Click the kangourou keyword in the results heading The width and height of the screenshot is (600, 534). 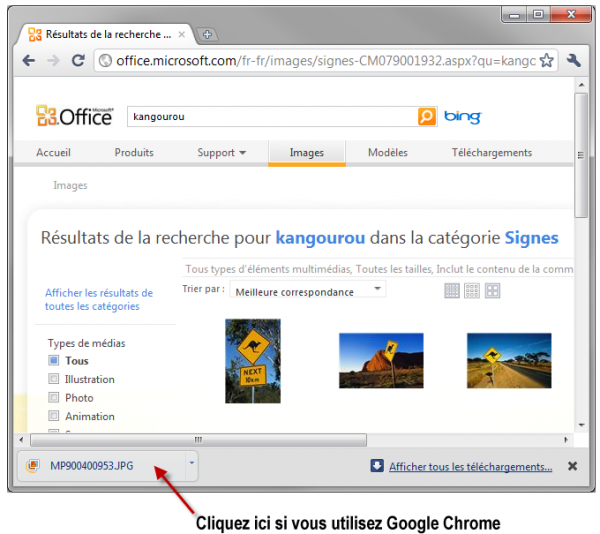click(320, 238)
